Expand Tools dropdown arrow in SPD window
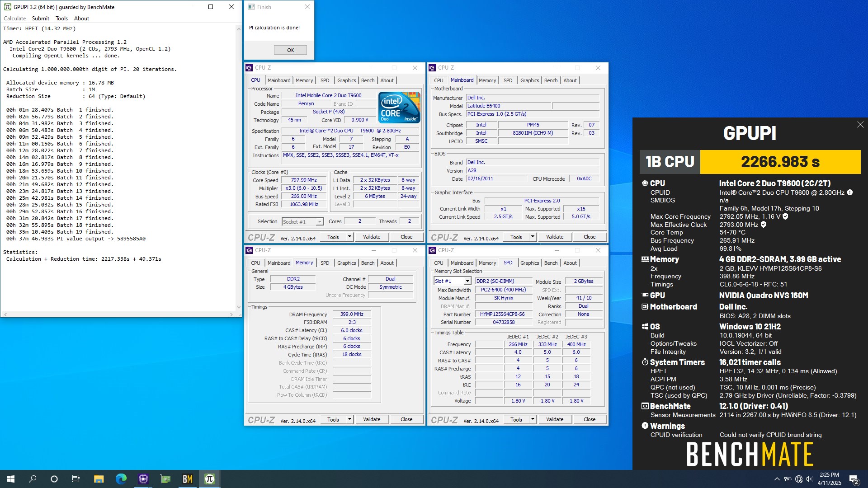Viewport: 868px width, 488px height. [533, 419]
